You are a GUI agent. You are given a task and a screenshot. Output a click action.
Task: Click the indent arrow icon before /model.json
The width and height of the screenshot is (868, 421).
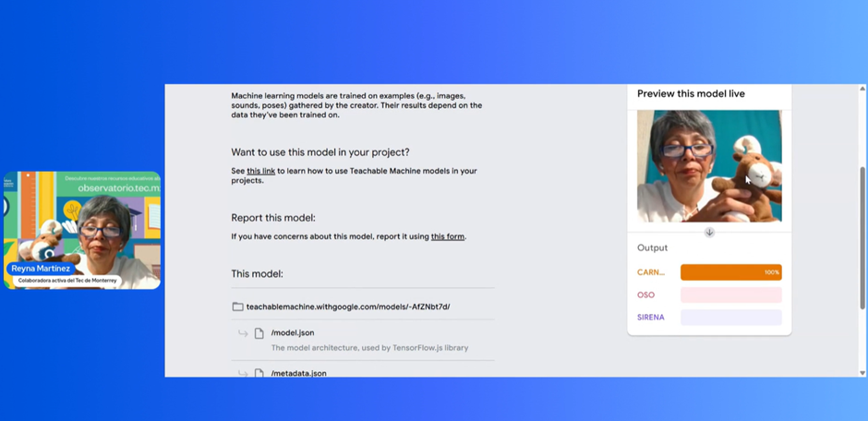[x=243, y=333]
